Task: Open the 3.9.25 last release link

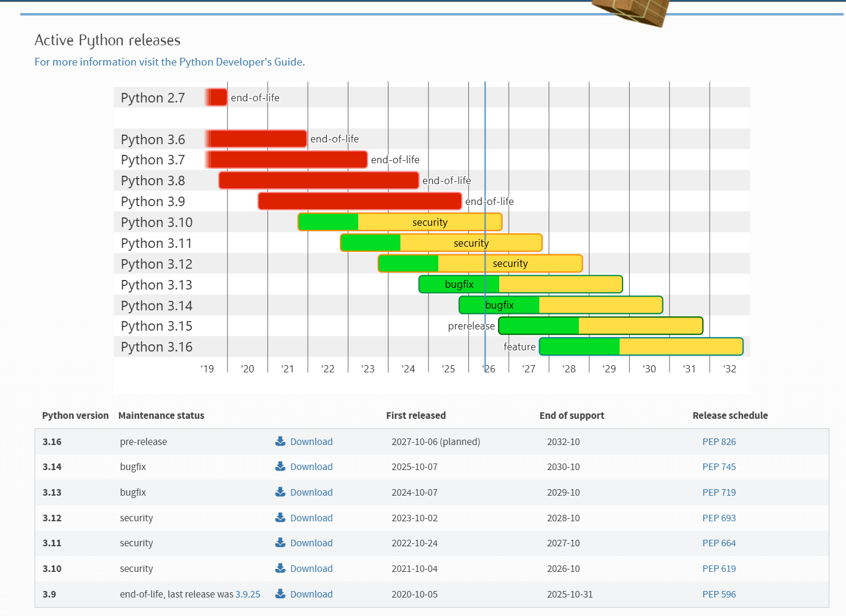Action: pyautogui.click(x=248, y=594)
